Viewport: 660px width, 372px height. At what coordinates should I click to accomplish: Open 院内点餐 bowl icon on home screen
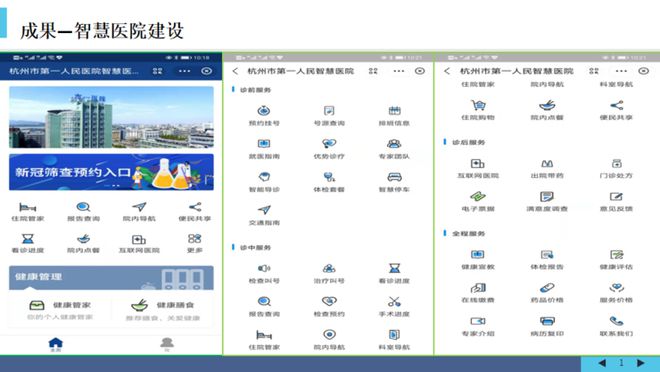tap(83, 239)
